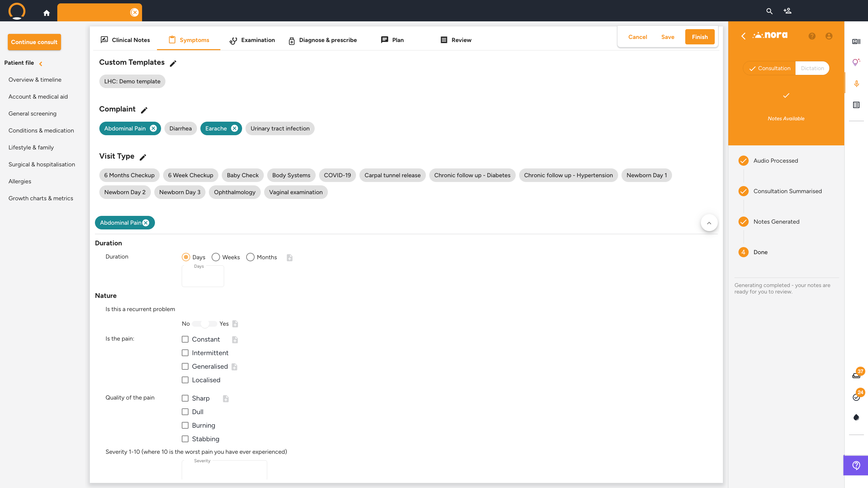This screenshot has height=488, width=868.
Task: Switch to the Examination tab
Action: (252, 40)
